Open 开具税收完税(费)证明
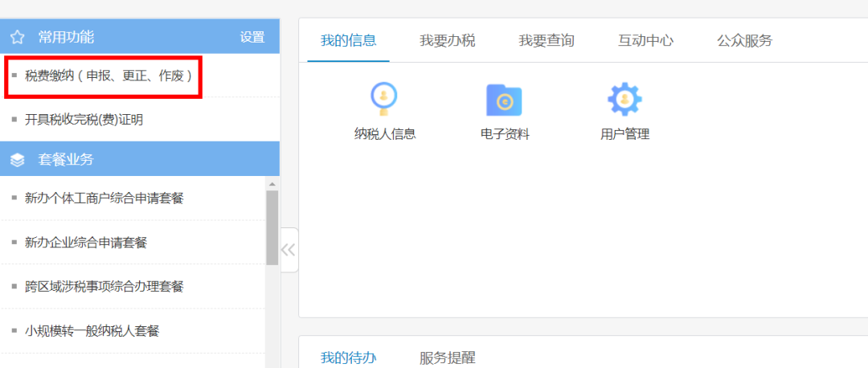 [84, 120]
